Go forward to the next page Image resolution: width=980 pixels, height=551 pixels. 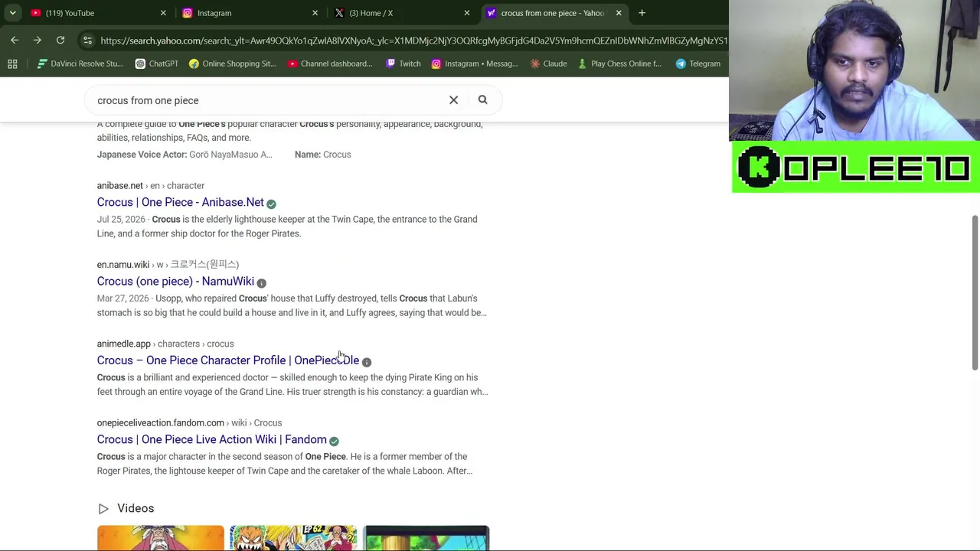click(38, 40)
